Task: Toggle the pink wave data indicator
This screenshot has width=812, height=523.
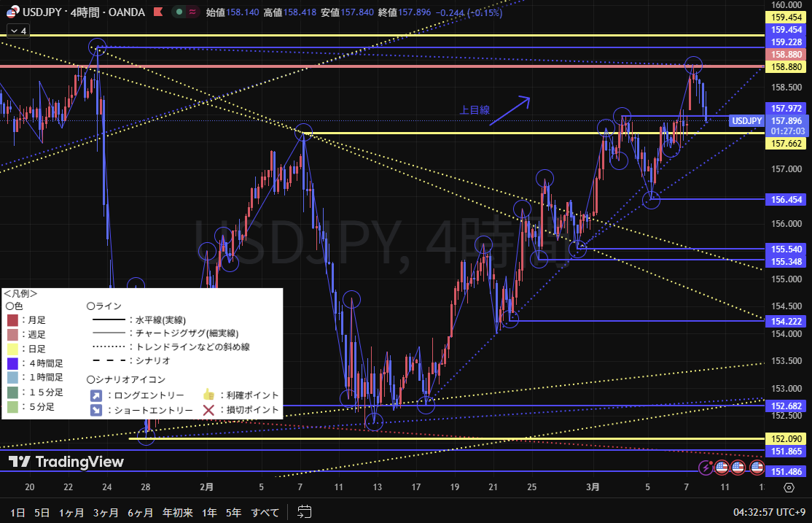Action: (193, 12)
